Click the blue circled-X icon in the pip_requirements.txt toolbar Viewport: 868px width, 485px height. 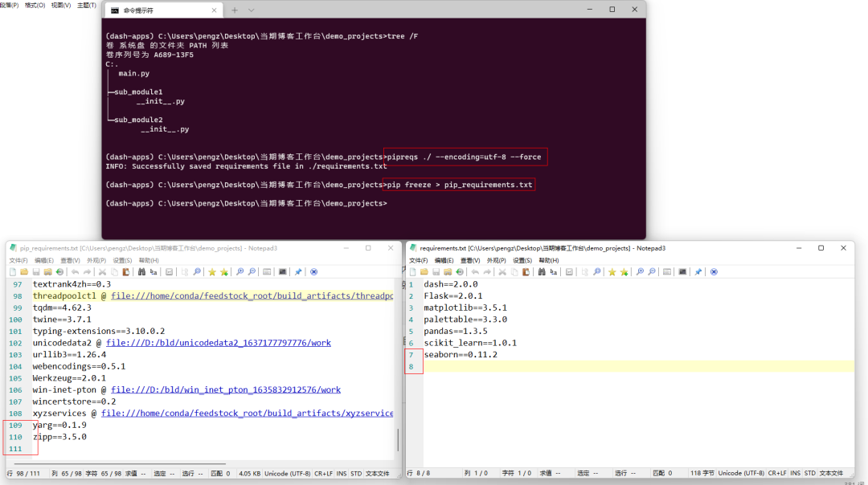(314, 271)
